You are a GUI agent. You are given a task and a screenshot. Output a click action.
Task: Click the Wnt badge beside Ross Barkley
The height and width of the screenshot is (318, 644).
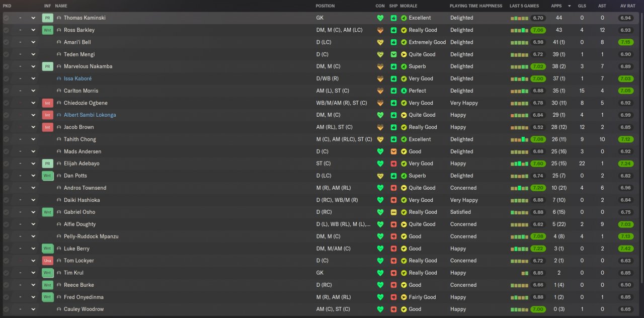click(x=47, y=30)
